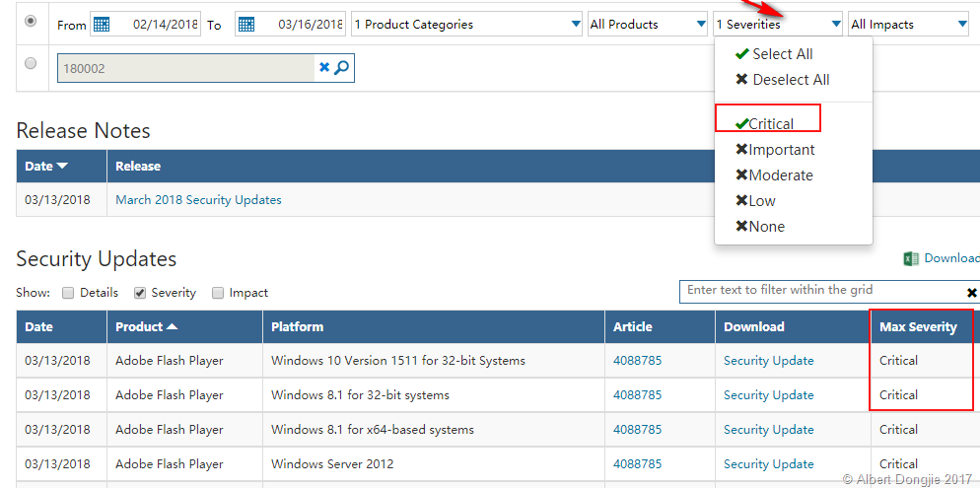
Task: Open the From date calendar icon
Action: 101,25
